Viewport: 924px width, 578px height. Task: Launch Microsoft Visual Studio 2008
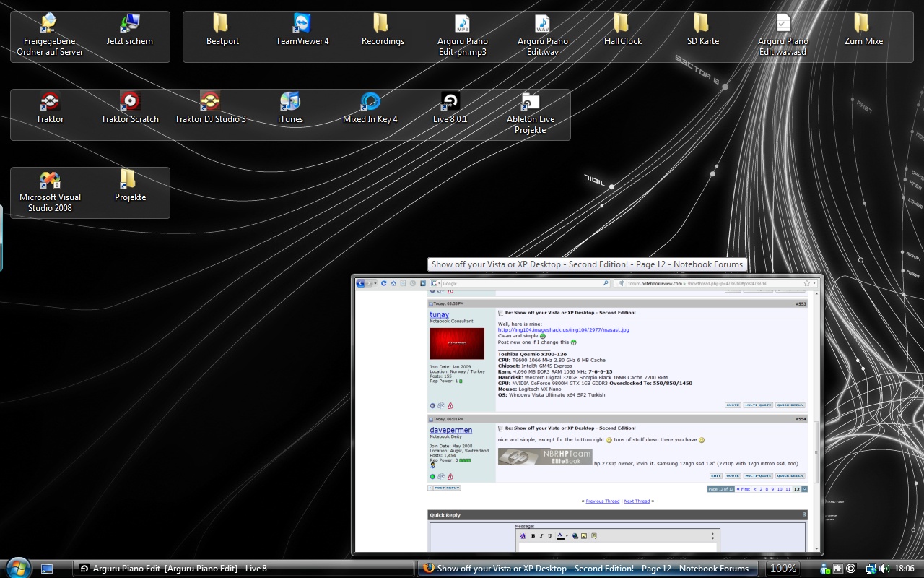click(x=50, y=191)
